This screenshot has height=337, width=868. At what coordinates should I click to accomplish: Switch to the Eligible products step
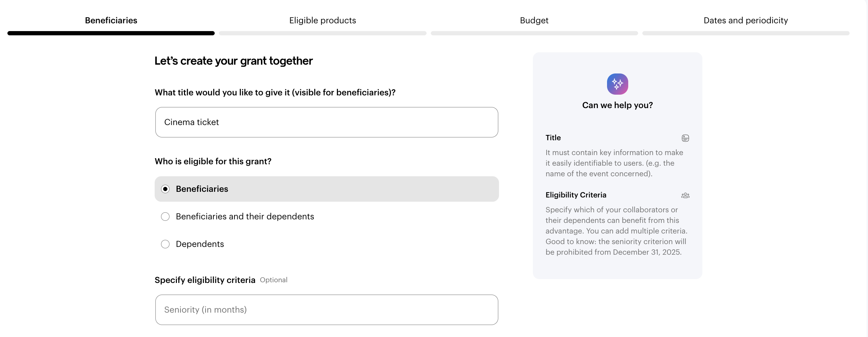[322, 20]
